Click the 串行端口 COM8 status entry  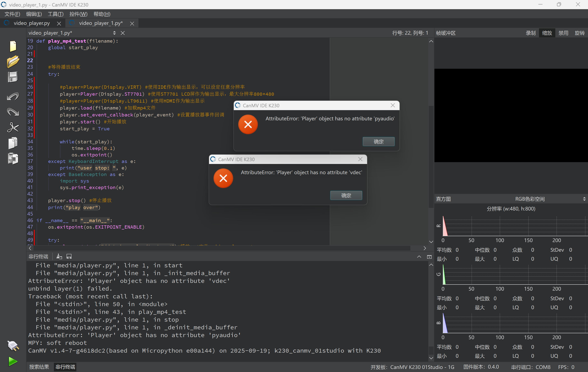(531, 367)
